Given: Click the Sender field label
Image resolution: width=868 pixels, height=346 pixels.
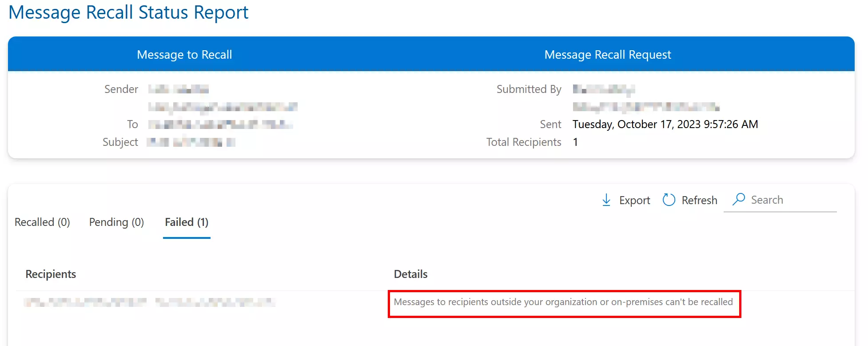Looking at the screenshot, I should (121, 89).
